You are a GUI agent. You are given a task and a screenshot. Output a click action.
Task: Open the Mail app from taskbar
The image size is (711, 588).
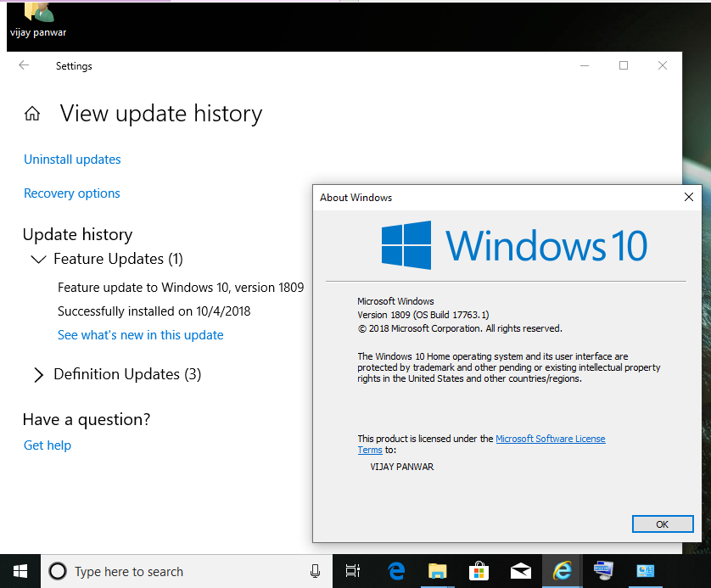(521, 571)
